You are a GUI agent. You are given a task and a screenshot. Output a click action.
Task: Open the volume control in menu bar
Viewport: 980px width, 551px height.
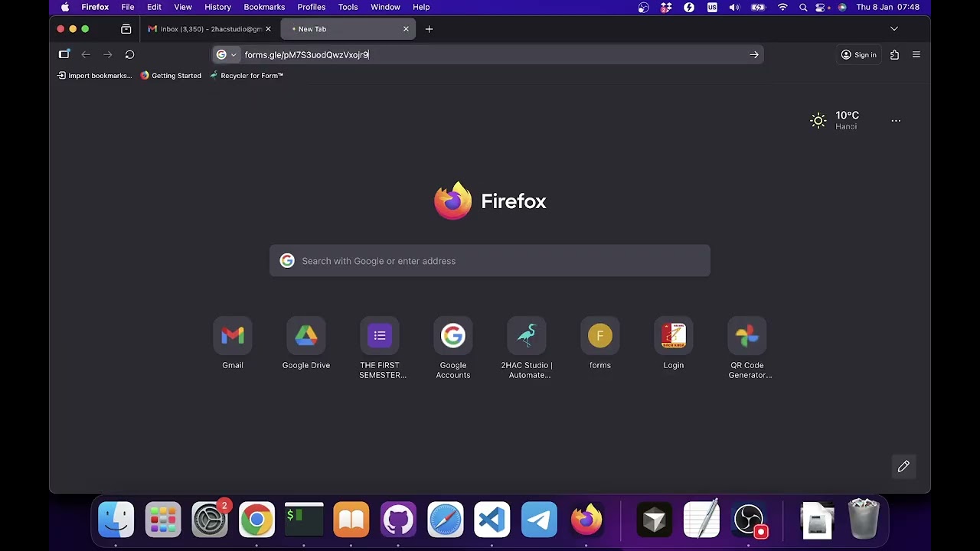pos(734,7)
